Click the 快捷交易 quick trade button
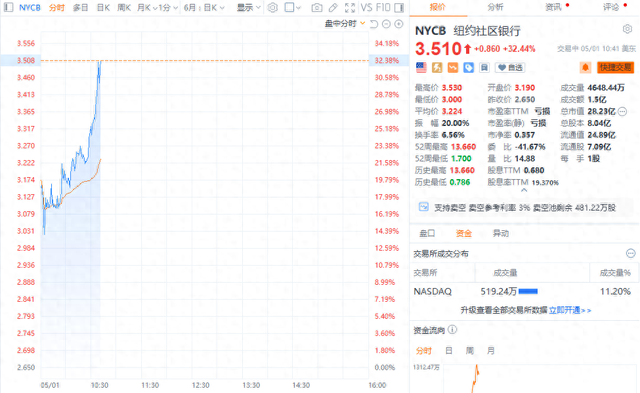The width and height of the screenshot is (640, 393). coord(616,67)
